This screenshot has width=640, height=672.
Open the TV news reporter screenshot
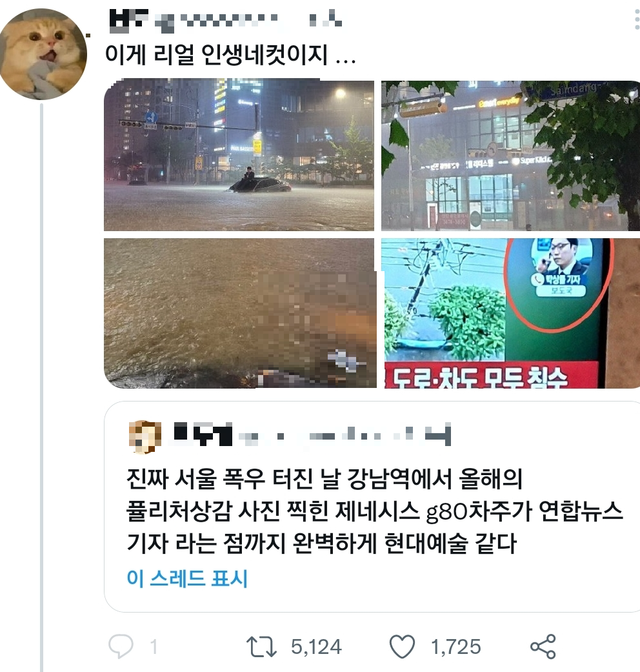tap(510, 313)
